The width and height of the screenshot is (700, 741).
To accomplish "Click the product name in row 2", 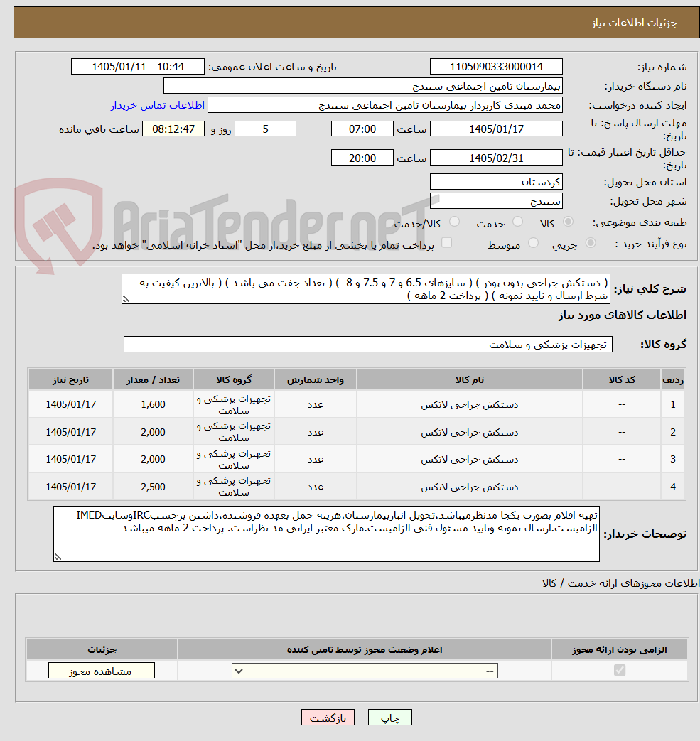I will (x=469, y=432).
